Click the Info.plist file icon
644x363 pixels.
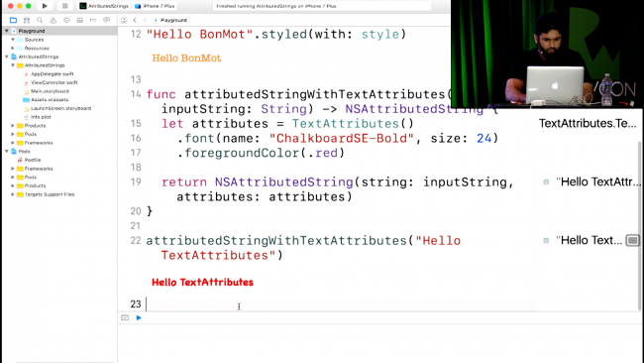tap(27, 117)
